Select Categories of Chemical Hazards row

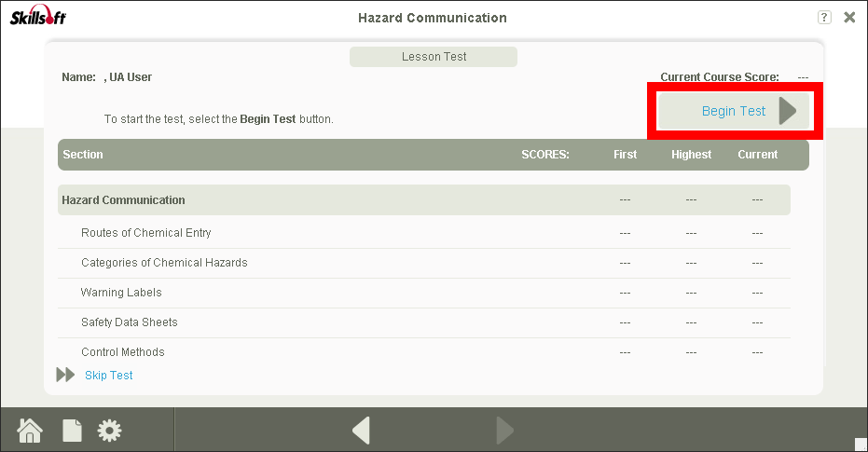point(424,263)
